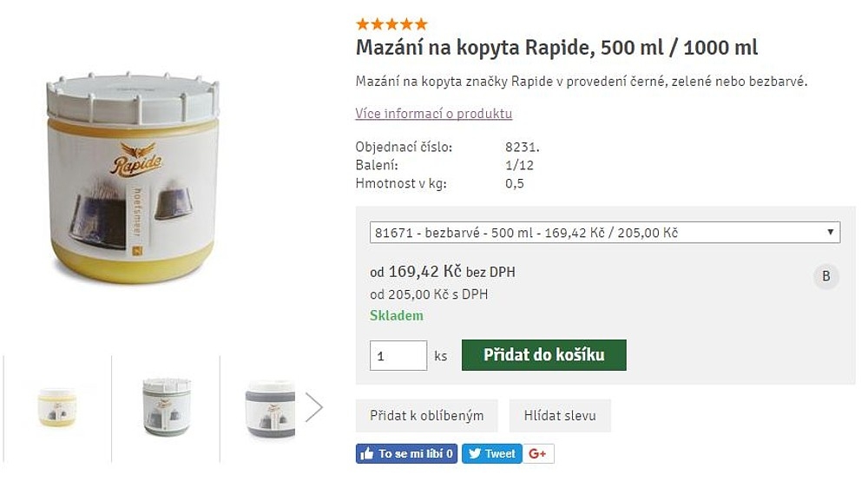
Task: Click the Hlídat slevu button
Action: (560, 416)
